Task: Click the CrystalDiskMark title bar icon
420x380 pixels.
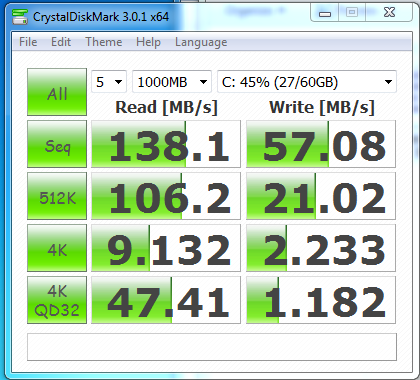Action: tap(20, 17)
